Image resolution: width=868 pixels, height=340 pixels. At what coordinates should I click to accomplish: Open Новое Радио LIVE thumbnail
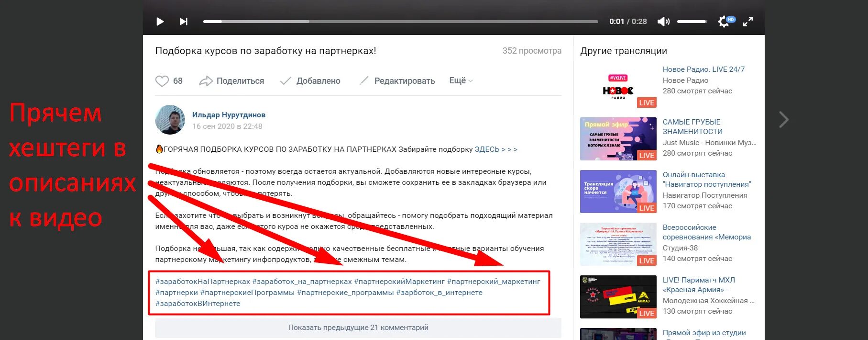pos(618,86)
